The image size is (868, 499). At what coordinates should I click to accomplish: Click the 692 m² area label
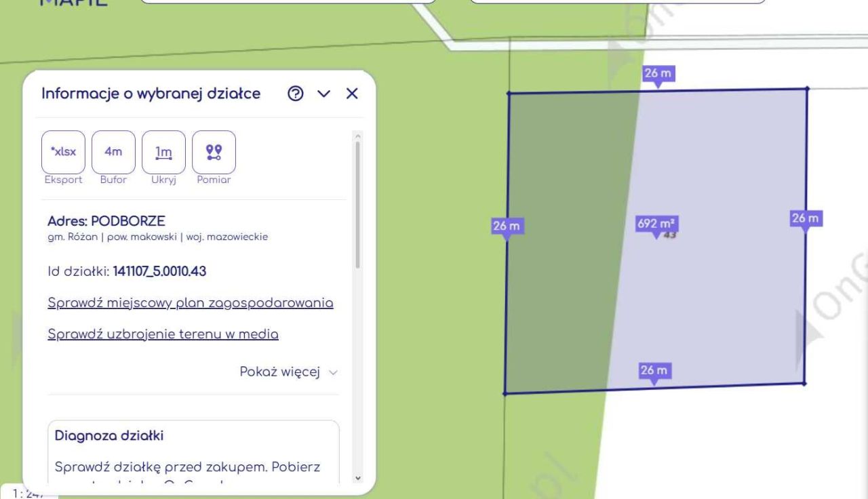(657, 224)
